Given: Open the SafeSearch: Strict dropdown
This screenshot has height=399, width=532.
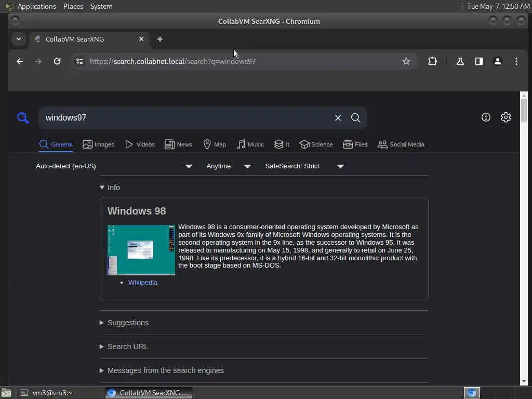Looking at the screenshot, I should pyautogui.click(x=304, y=166).
